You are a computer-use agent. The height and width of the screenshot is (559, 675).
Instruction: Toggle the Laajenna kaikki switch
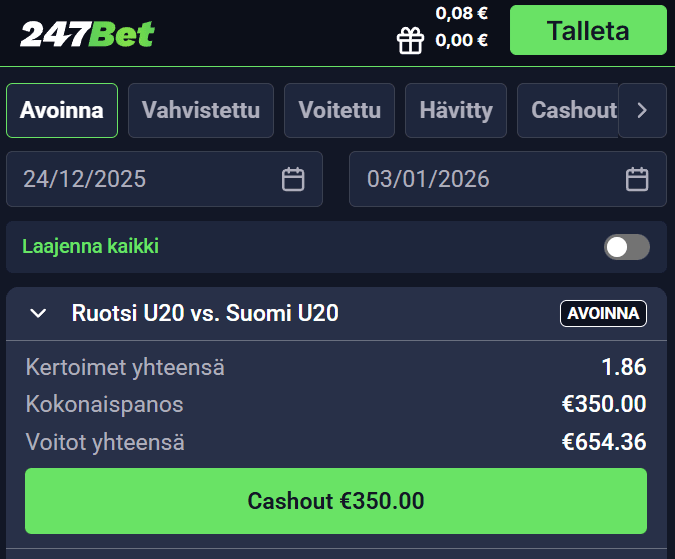[x=626, y=247]
